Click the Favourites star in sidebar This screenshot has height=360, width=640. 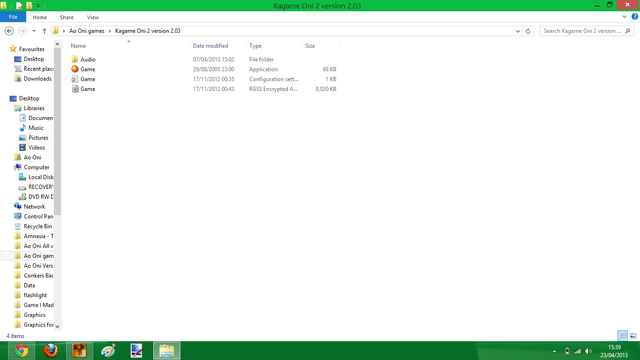click(x=13, y=49)
